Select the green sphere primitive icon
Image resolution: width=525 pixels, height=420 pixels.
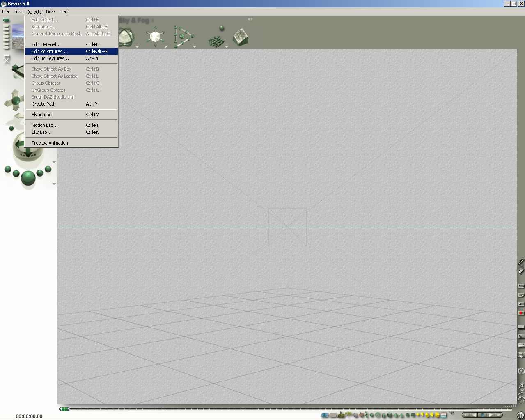click(371, 415)
